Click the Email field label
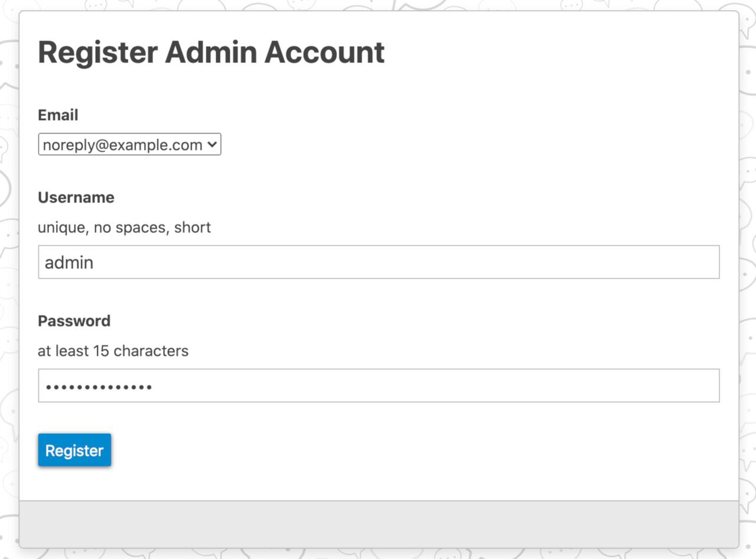The image size is (756, 559). (57, 115)
